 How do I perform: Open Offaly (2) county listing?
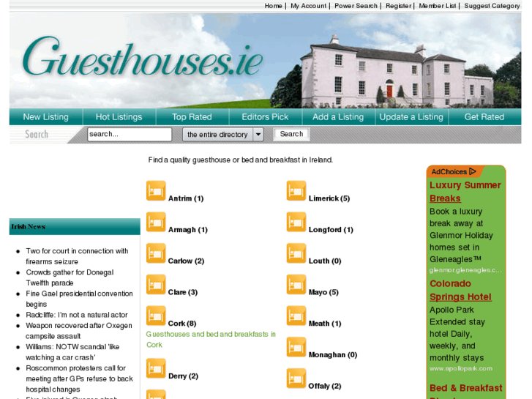click(325, 386)
